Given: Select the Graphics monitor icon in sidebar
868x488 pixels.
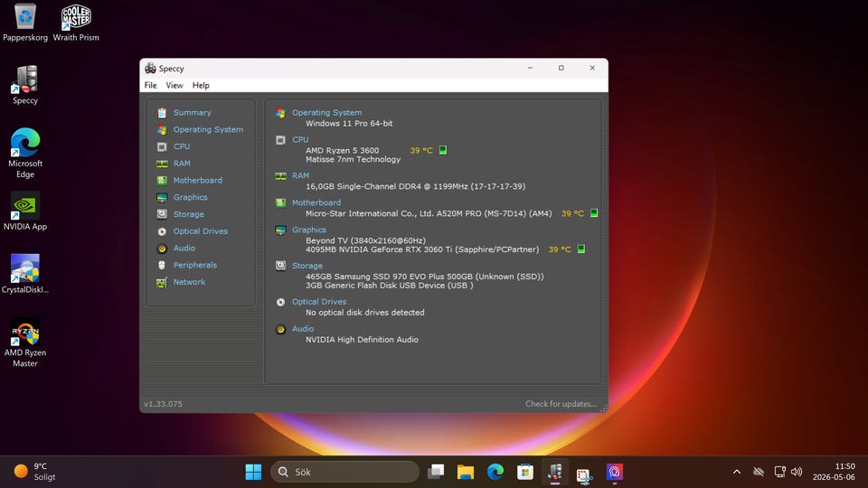Looking at the screenshot, I should point(162,198).
